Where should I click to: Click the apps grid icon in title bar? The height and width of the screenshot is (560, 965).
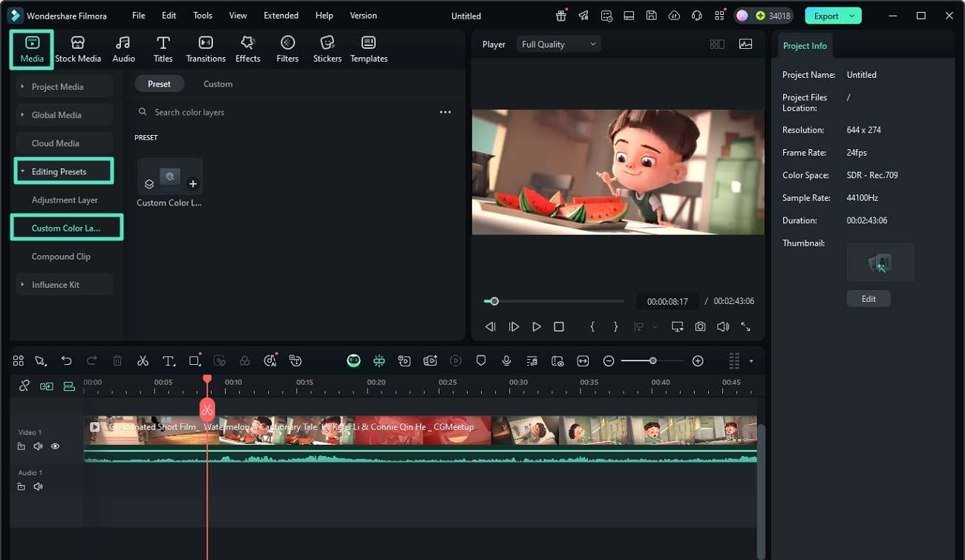coord(719,16)
